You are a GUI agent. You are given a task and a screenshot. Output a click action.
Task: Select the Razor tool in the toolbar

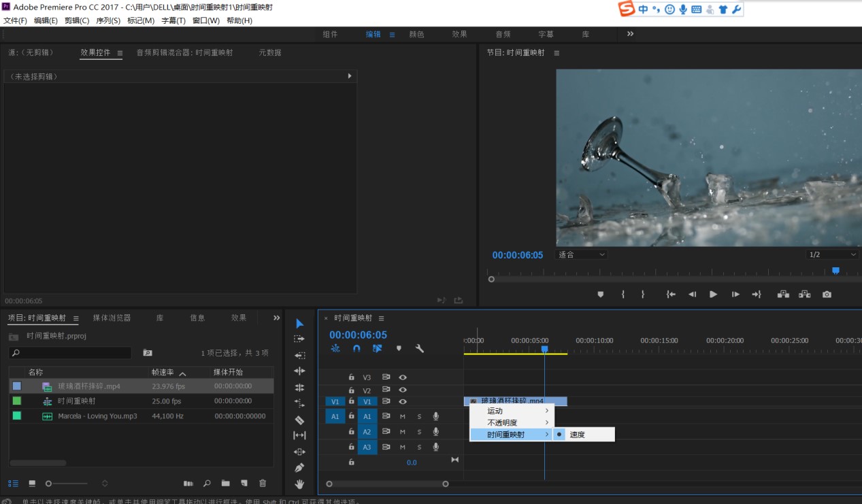point(299,420)
